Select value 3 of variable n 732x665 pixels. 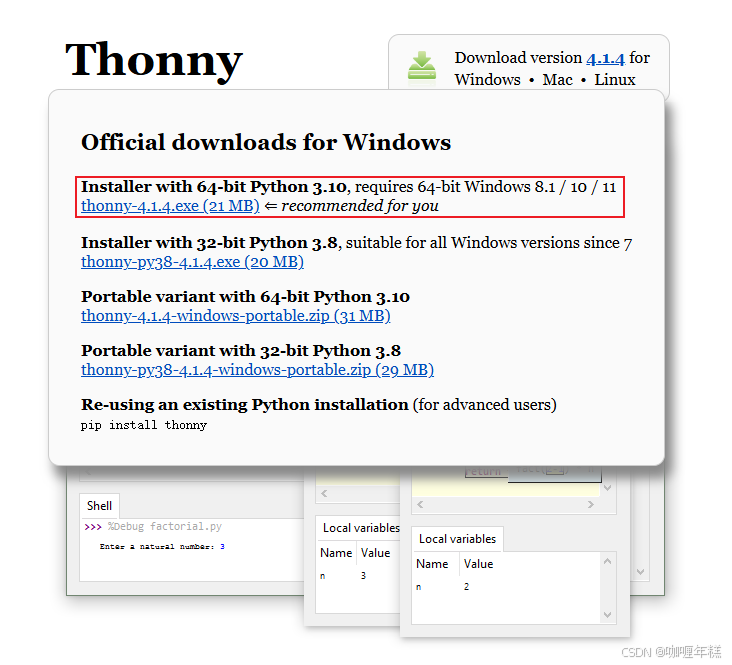[x=363, y=576]
